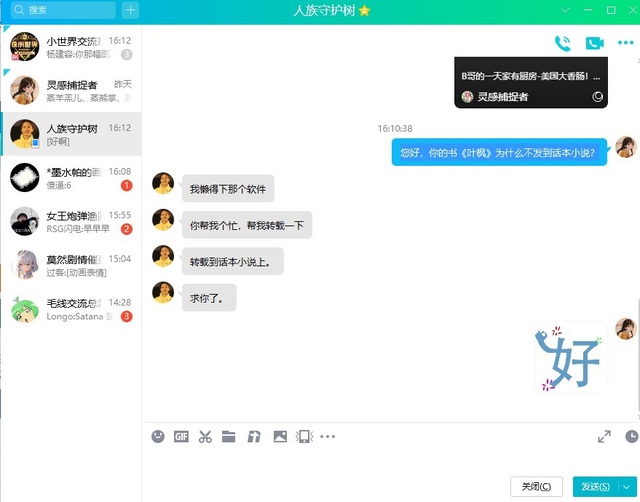Screen dimensions: 640x502
Task: Click the scissors screenshot tool
Action: coord(205,436)
